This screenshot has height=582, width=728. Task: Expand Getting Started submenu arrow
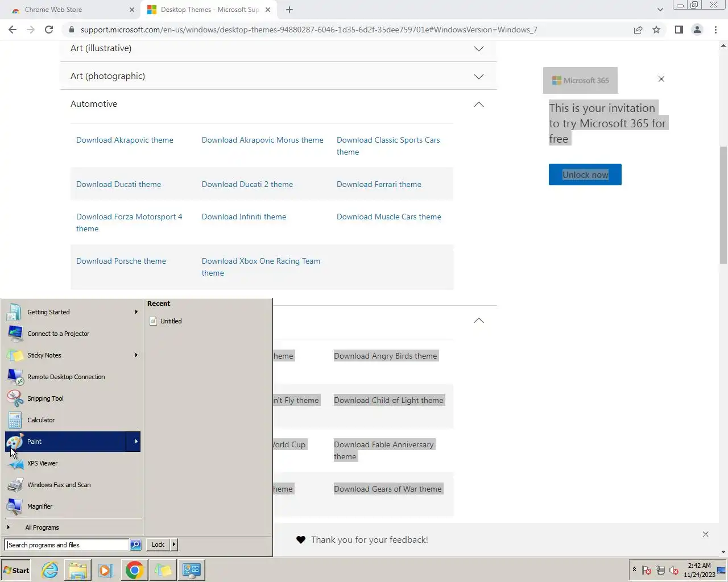click(136, 312)
